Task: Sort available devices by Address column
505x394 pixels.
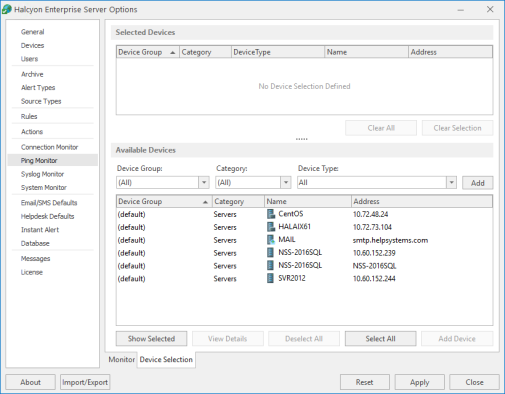Action: point(422,201)
